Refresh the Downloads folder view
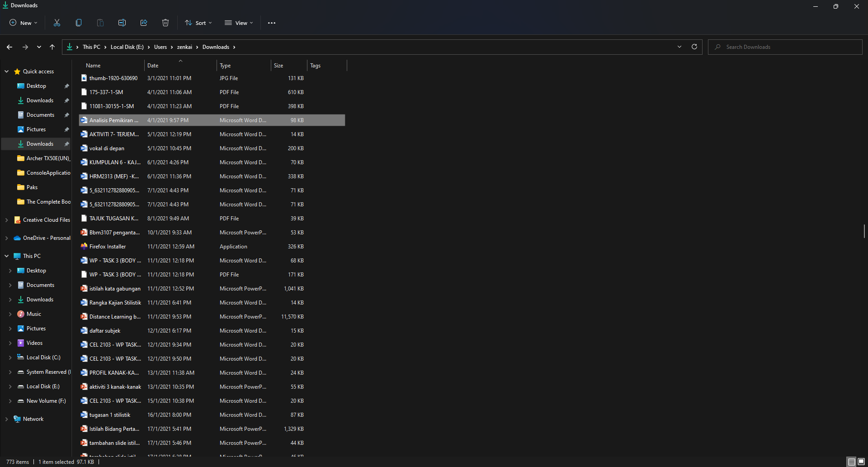This screenshot has height=467, width=868. click(x=694, y=47)
